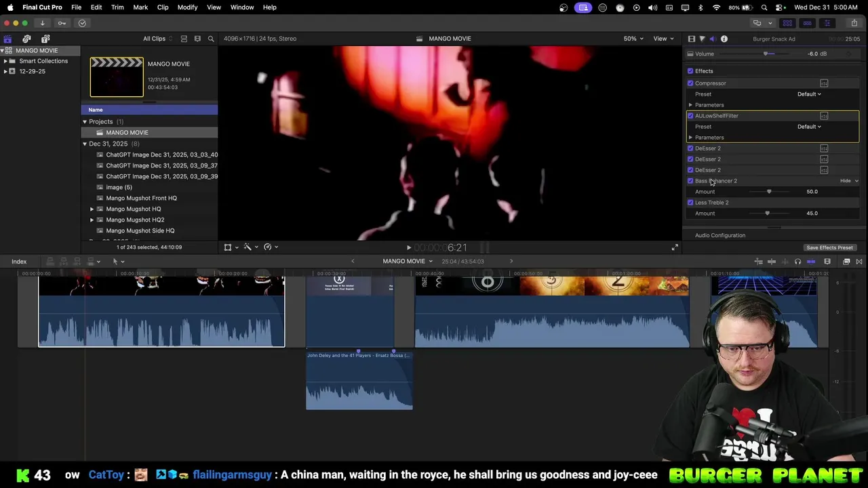The width and height of the screenshot is (868, 488).
Task: Expand AULowShelfFilter Parameters disclosure triangle
Action: pos(690,138)
